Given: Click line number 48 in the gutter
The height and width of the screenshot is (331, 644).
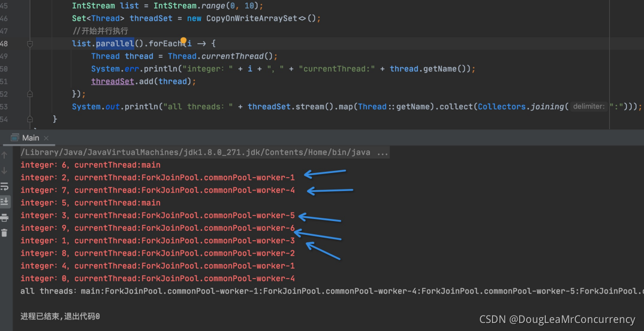Looking at the screenshot, I should (x=4, y=44).
